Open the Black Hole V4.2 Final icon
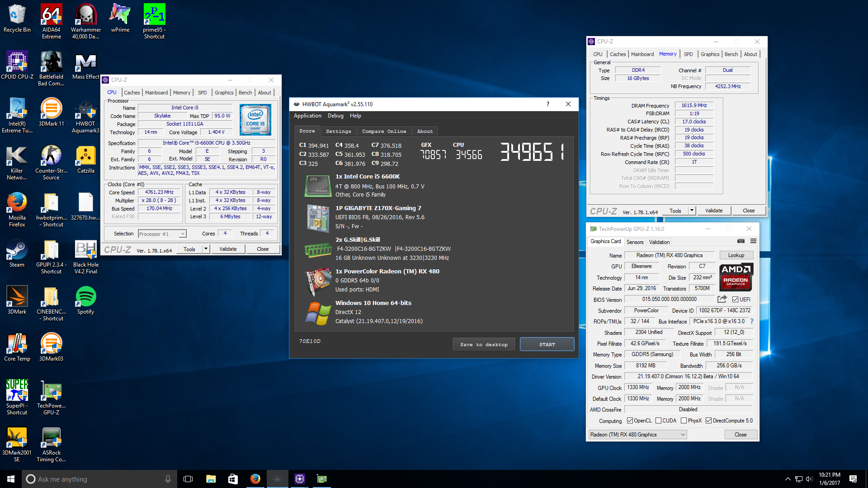 (x=86, y=256)
